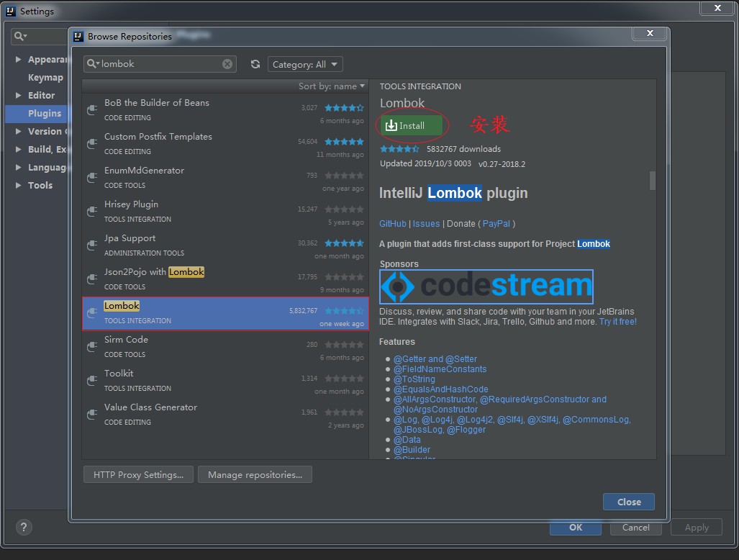Viewport: 739px width, 560px height.
Task: Close the Browse Repositories dialog via Close button
Action: pyautogui.click(x=629, y=502)
